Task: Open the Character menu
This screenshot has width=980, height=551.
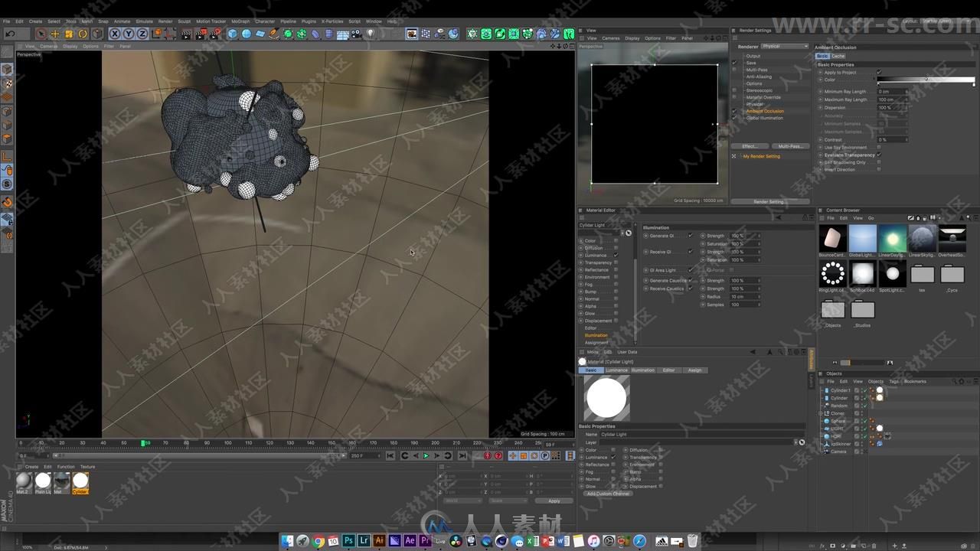Action: click(265, 21)
